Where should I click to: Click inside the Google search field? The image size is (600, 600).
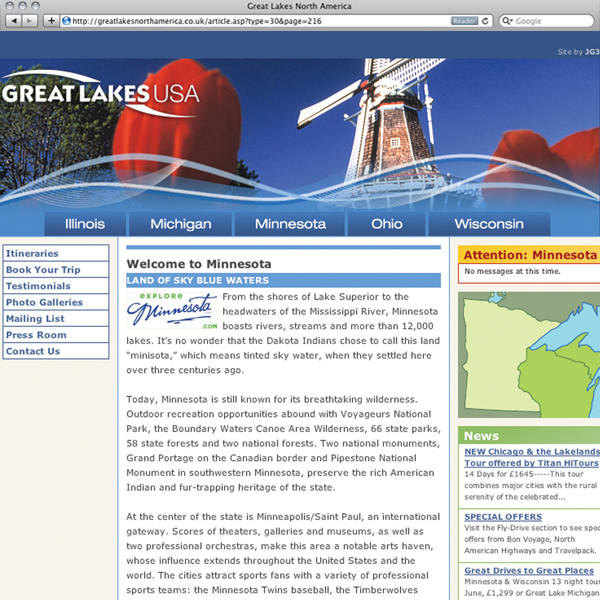coord(546,21)
